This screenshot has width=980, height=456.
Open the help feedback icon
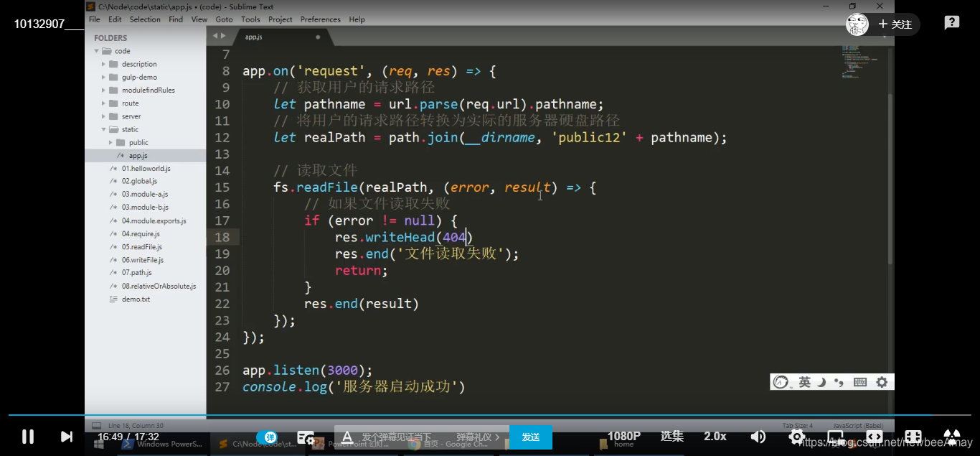[x=952, y=23]
